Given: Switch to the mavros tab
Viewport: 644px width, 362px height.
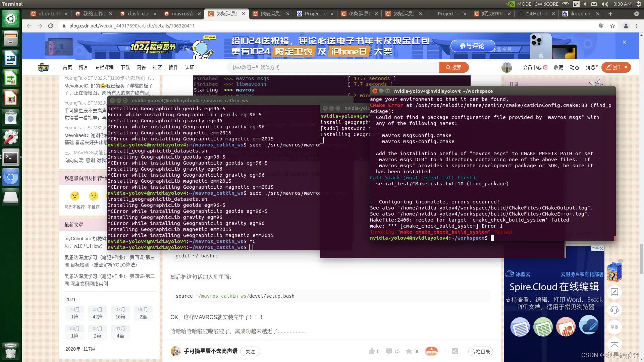Looking at the screenshot, I should 182,14.
